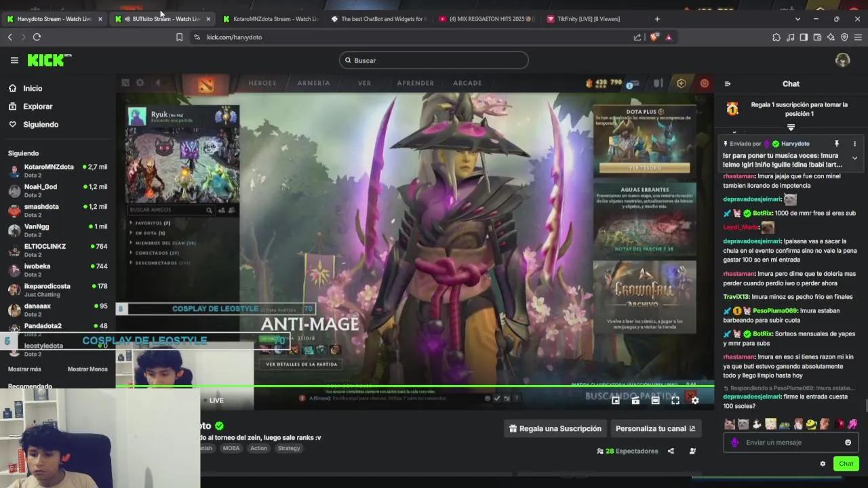The image size is (868, 488).
Task: Unpin the pinned chat message
Action: point(836,144)
